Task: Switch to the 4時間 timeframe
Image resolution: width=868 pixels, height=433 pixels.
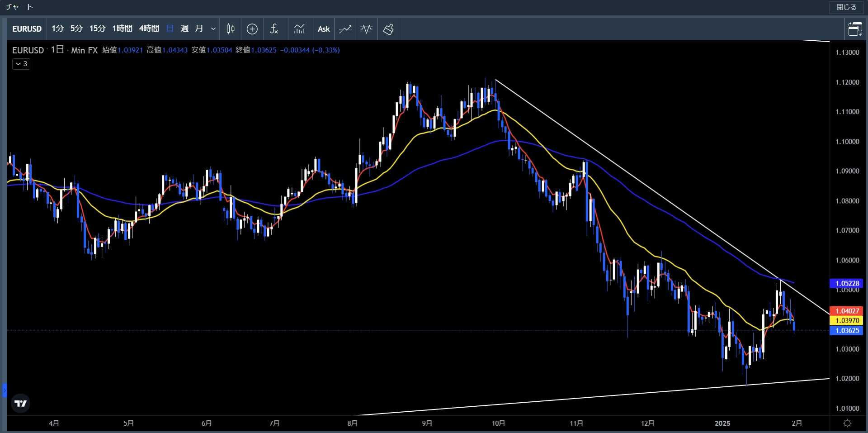Action: click(149, 29)
